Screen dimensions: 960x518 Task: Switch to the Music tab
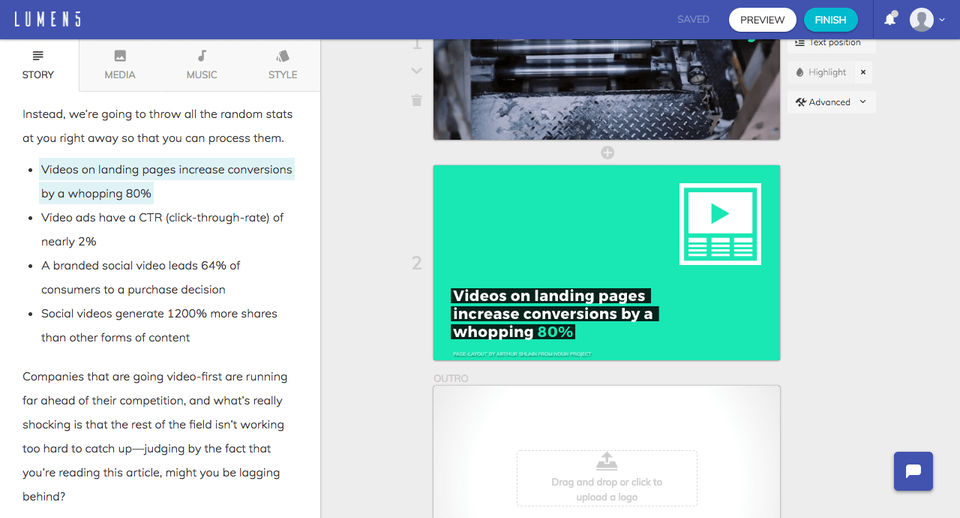pos(201,65)
